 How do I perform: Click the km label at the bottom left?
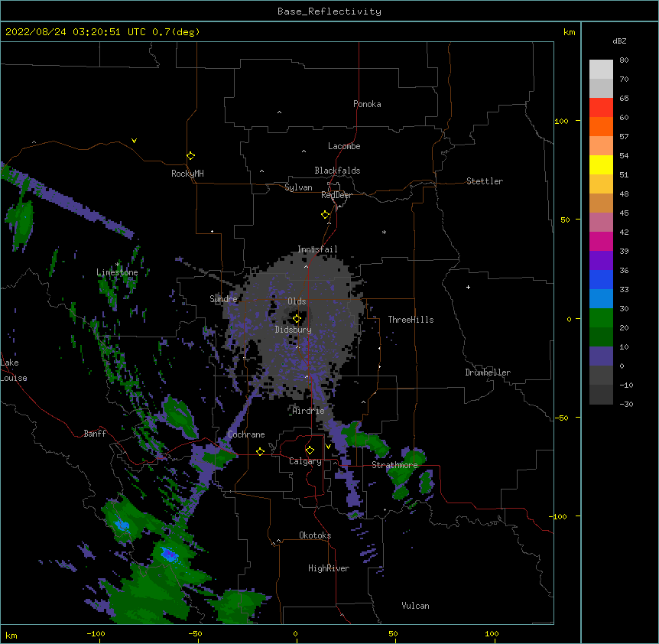coord(11,635)
